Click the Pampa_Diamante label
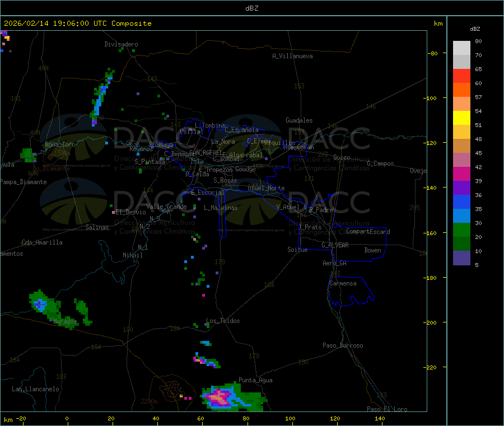Screen dimensions: 504x426 pos(23,182)
